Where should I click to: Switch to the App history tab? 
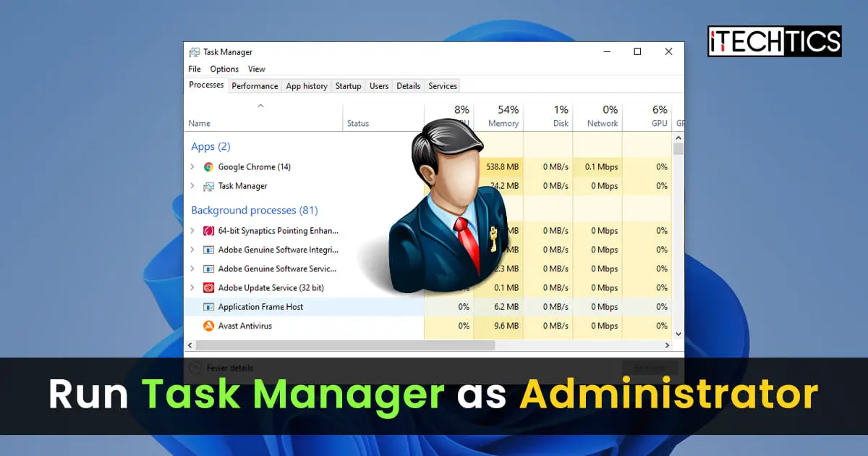(x=307, y=86)
